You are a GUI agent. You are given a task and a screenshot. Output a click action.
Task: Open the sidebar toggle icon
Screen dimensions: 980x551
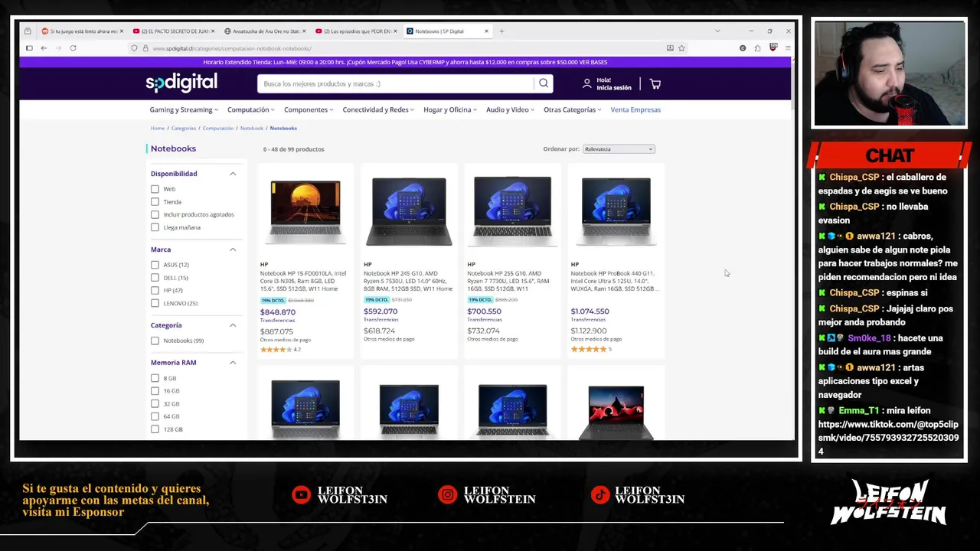[x=29, y=48]
